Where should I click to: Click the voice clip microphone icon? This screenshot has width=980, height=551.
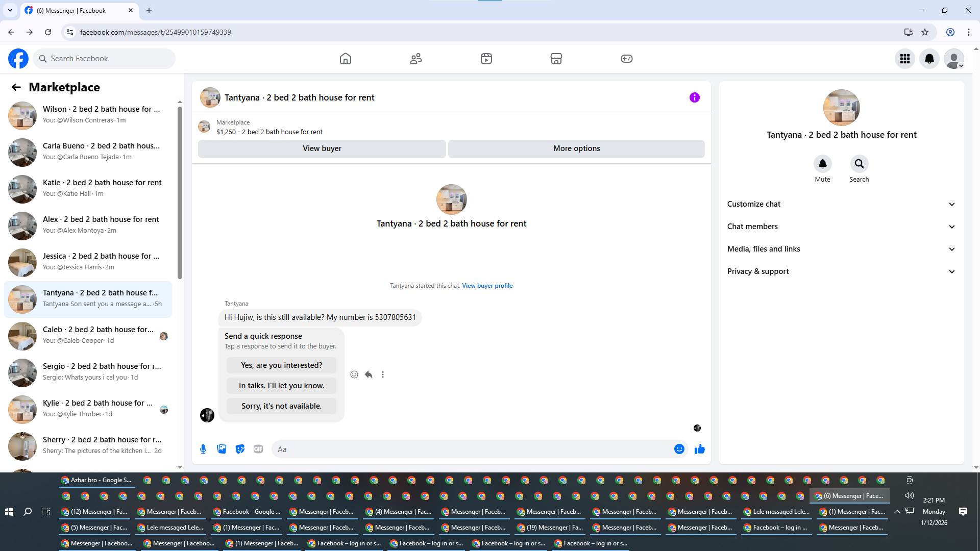click(x=203, y=449)
